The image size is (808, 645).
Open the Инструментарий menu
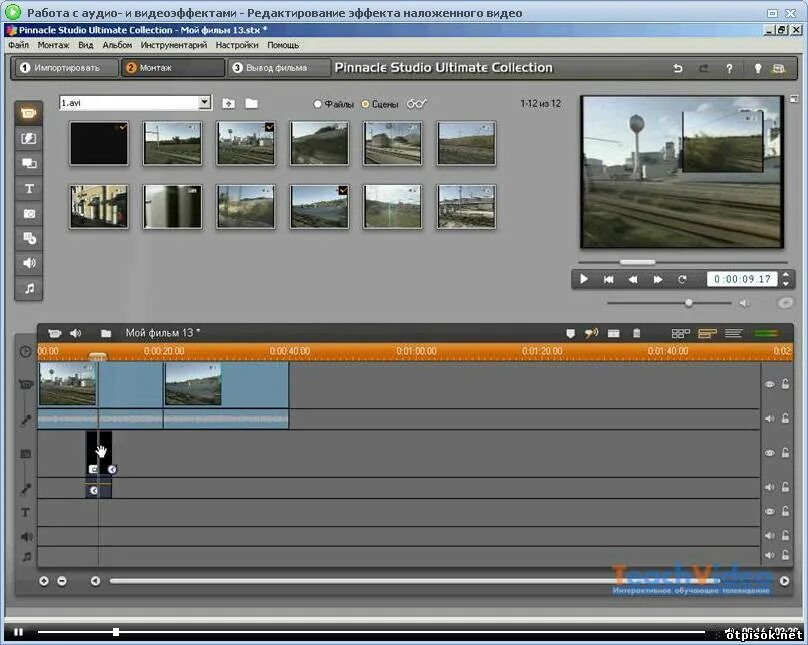click(x=174, y=45)
